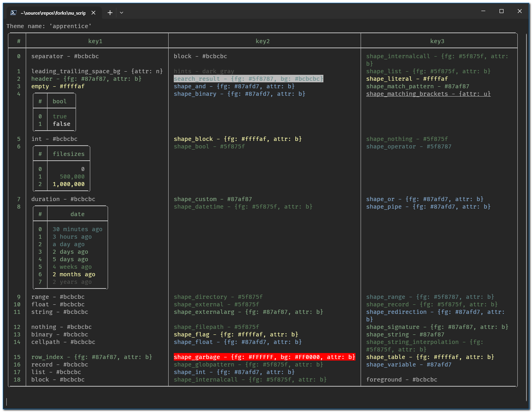Click the 'header - {fg: #87af87, attr: b}' entry
Image resolution: width=532 pixels, height=412 pixels.
[x=87, y=79]
